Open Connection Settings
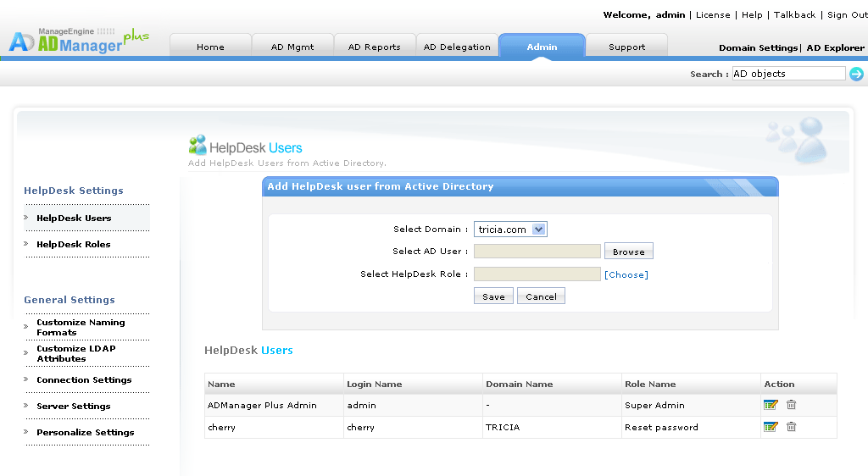 (x=84, y=379)
